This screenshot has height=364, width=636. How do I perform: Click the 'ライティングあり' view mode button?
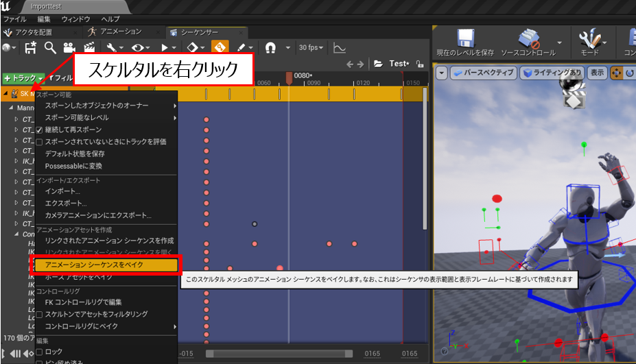(x=552, y=73)
